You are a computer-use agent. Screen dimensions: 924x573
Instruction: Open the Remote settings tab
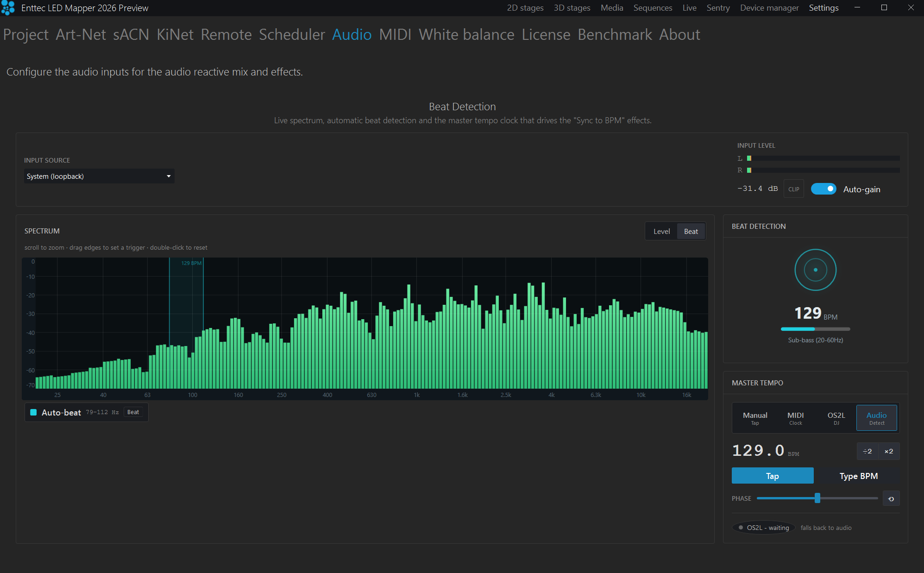pos(226,35)
